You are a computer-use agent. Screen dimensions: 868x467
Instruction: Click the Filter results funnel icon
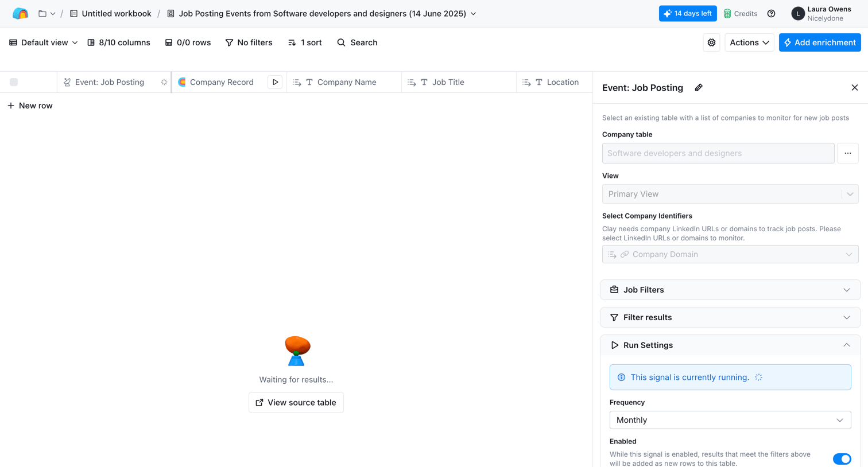(614, 317)
